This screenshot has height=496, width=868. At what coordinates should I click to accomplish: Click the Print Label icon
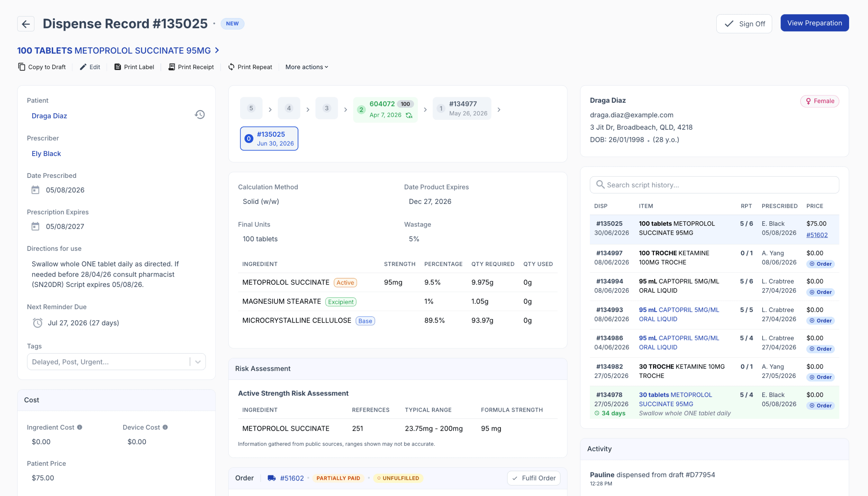coord(117,67)
